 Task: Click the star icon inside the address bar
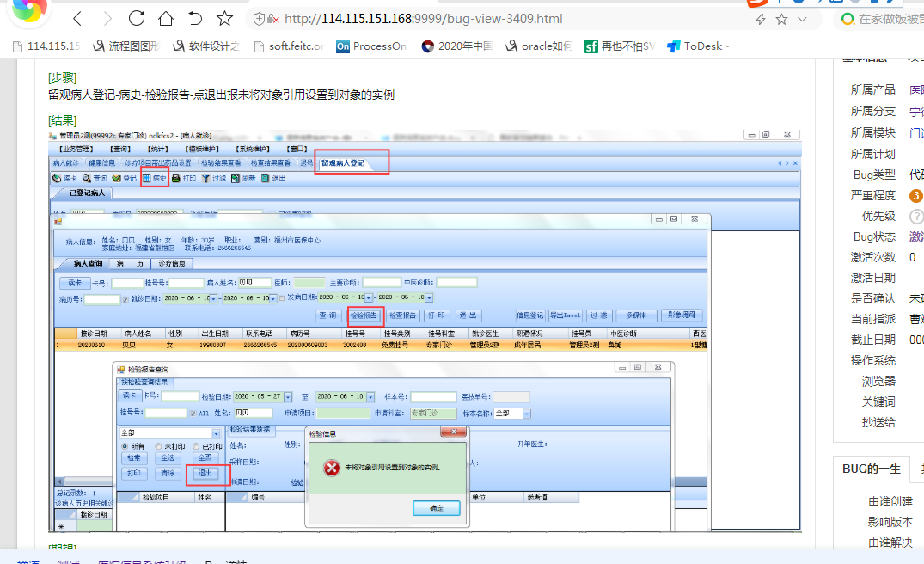782,20
